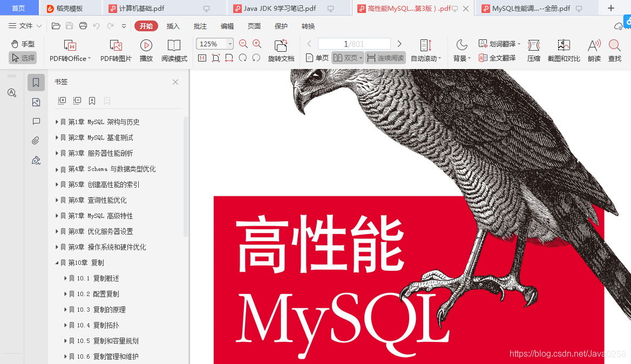Image resolution: width=631 pixels, height=364 pixels.
Task: Open 自动滚动 auto scroll options
Action: coord(426,51)
